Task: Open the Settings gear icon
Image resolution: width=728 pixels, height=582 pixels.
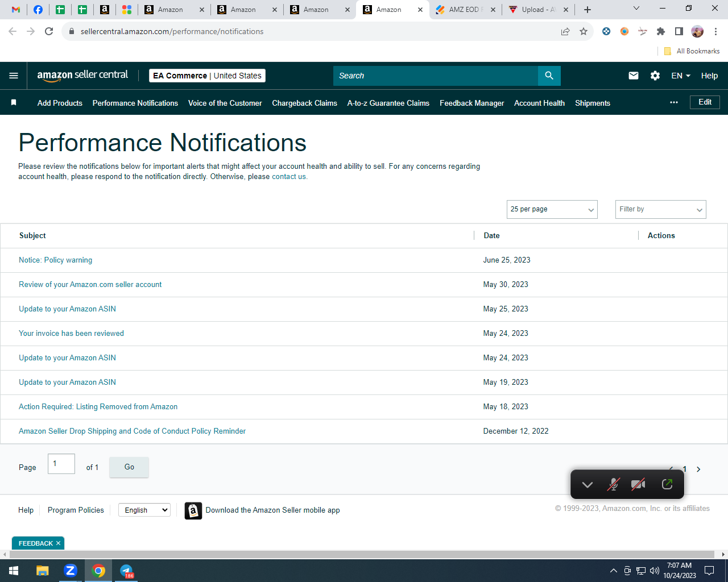Action: pos(655,76)
